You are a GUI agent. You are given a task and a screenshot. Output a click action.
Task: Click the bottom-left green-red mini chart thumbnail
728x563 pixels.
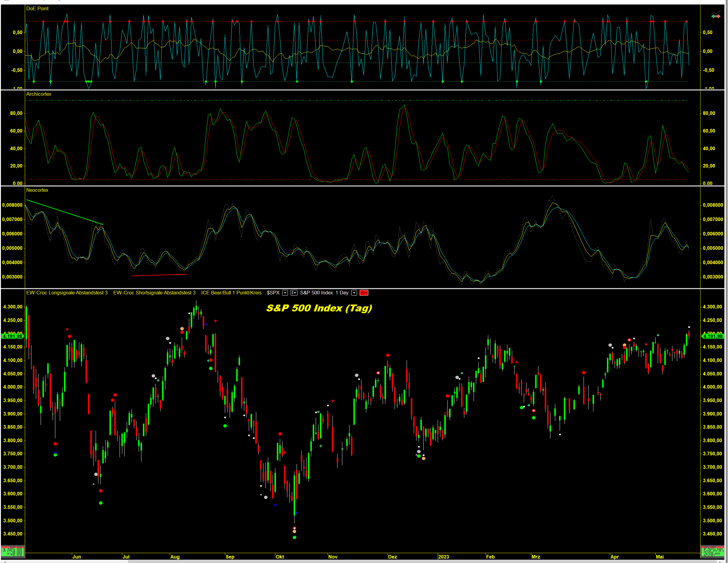click(13, 552)
